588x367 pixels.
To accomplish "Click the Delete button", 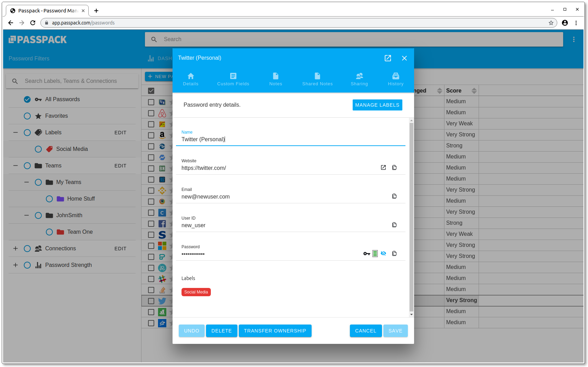I will pyautogui.click(x=222, y=331).
